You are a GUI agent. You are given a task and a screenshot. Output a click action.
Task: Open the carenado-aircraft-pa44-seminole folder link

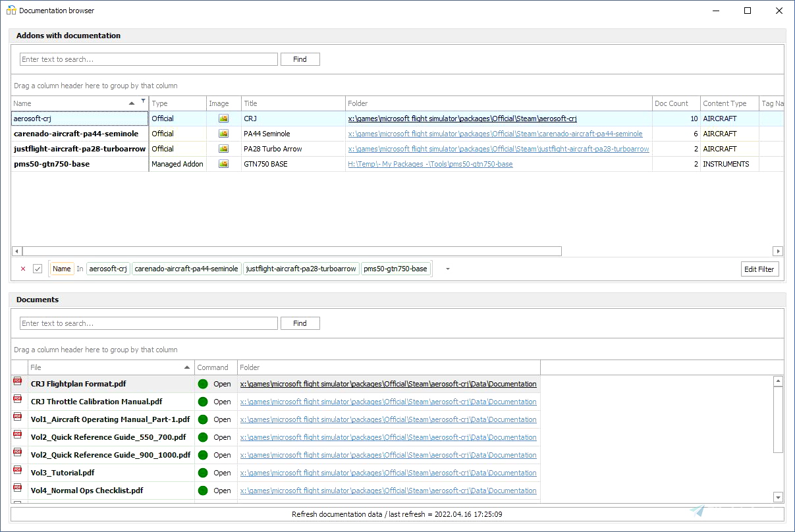(495, 134)
